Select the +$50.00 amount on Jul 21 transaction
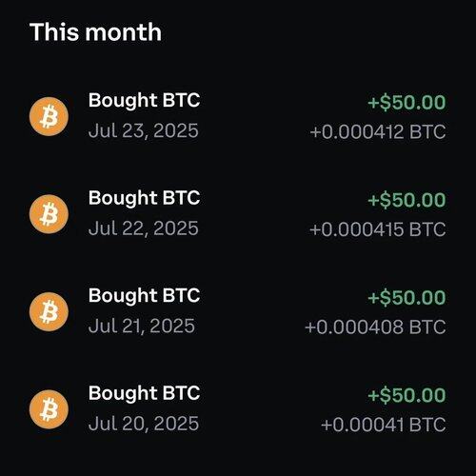The image size is (476, 476). click(407, 298)
